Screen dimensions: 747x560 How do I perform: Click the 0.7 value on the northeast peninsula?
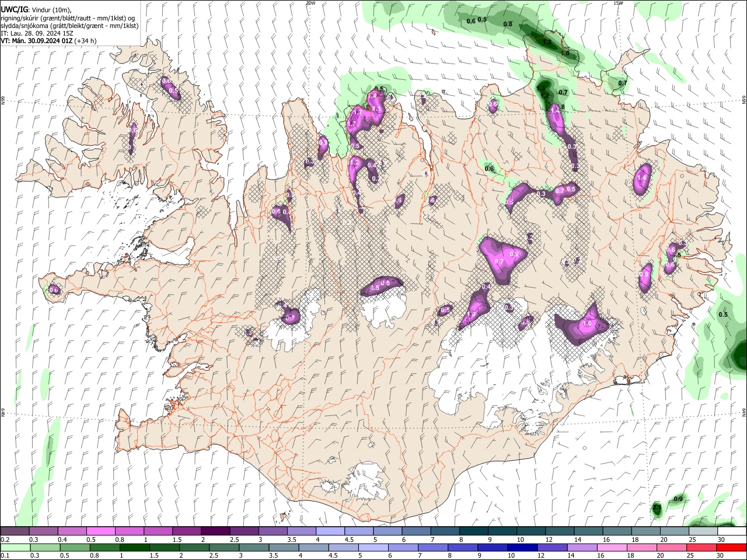623,83
